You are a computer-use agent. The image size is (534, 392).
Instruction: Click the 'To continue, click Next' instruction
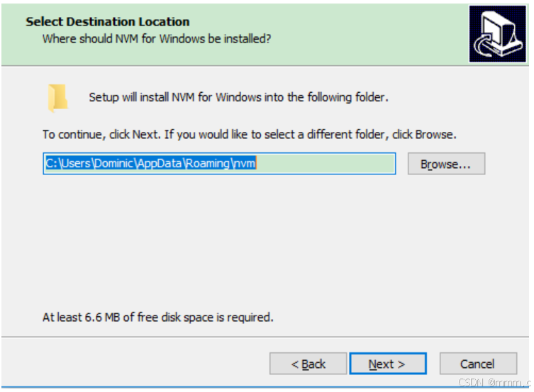click(x=250, y=135)
